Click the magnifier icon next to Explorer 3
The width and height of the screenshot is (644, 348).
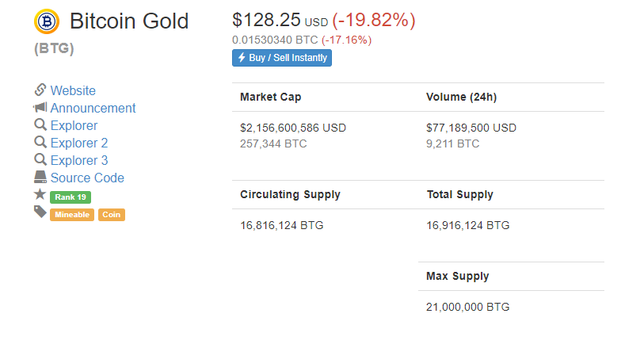click(40, 160)
